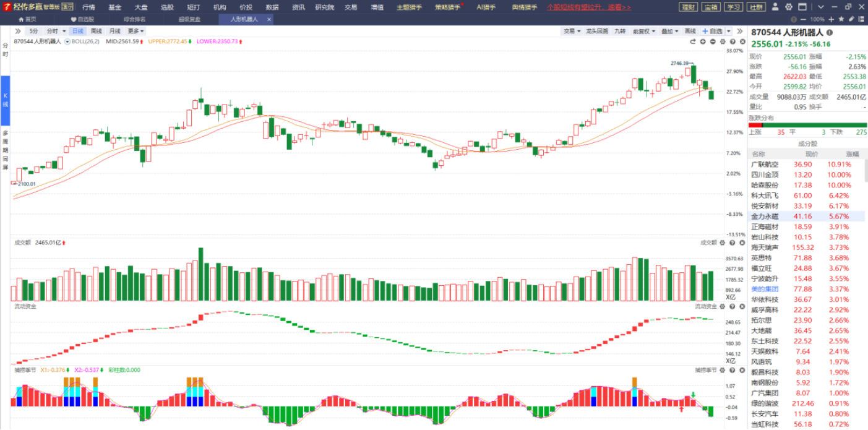Viewport: 868px width, 430px height.
Task: Switch chart period to 周线
Action: (97, 31)
